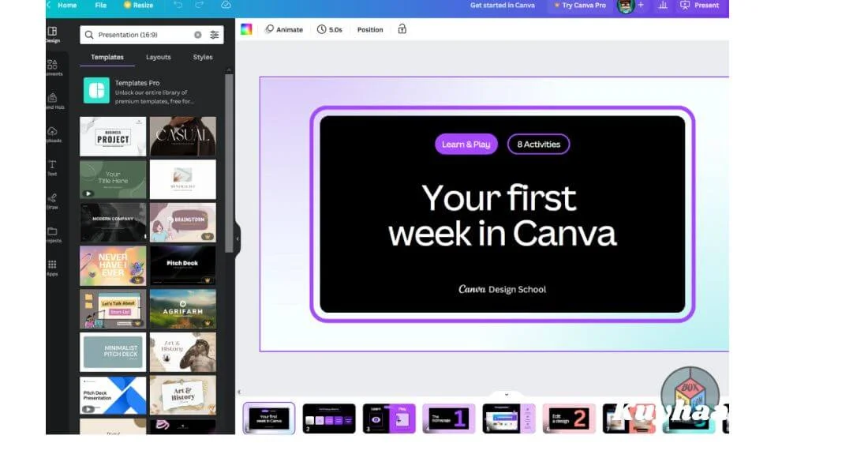
Task: Select the Agrifarm template
Action: (183, 309)
